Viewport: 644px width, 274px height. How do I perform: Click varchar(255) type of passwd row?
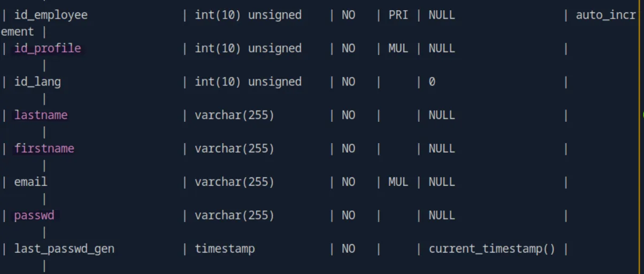(x=235, y=215)
